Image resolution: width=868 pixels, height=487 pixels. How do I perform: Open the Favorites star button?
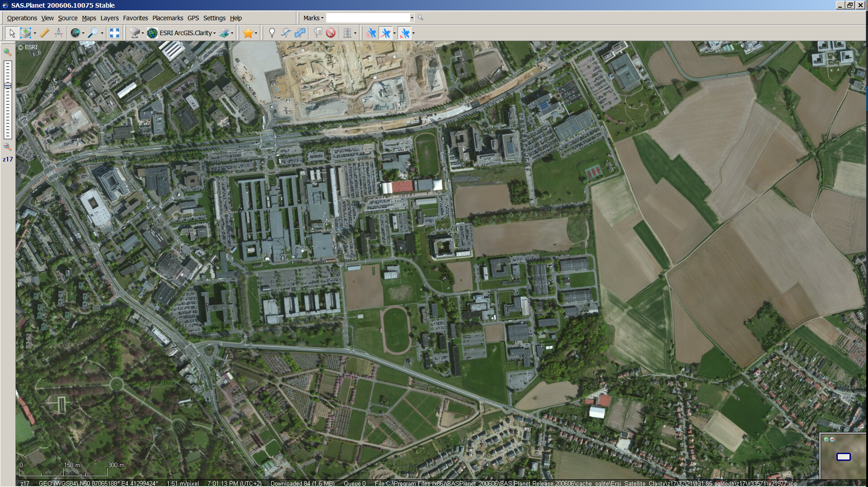[x=248, y=32]
